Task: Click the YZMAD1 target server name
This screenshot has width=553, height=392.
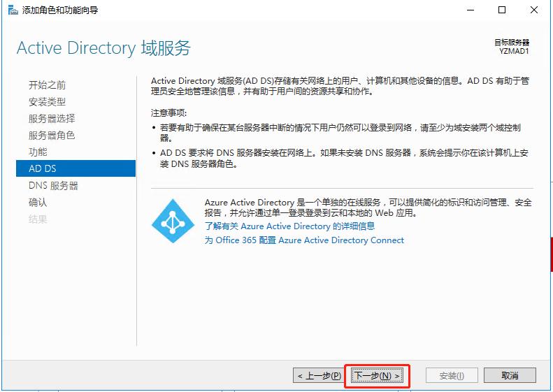Action: coord(514,52)
